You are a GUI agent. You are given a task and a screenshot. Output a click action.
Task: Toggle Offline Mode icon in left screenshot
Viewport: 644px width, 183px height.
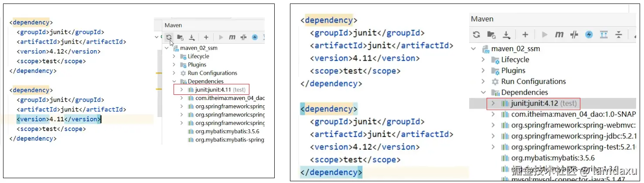click(244, 37)
